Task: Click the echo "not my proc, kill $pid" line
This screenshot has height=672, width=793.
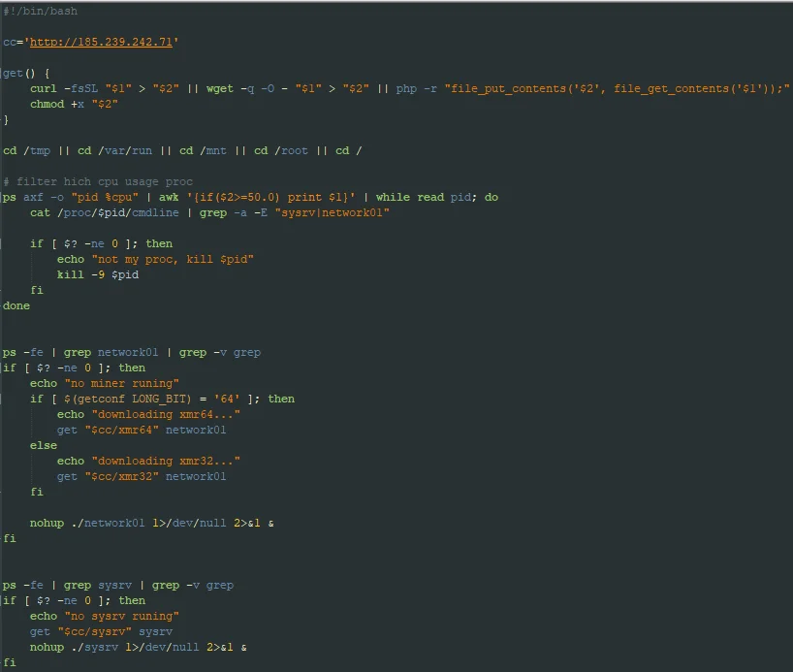Action: (155, 260)
